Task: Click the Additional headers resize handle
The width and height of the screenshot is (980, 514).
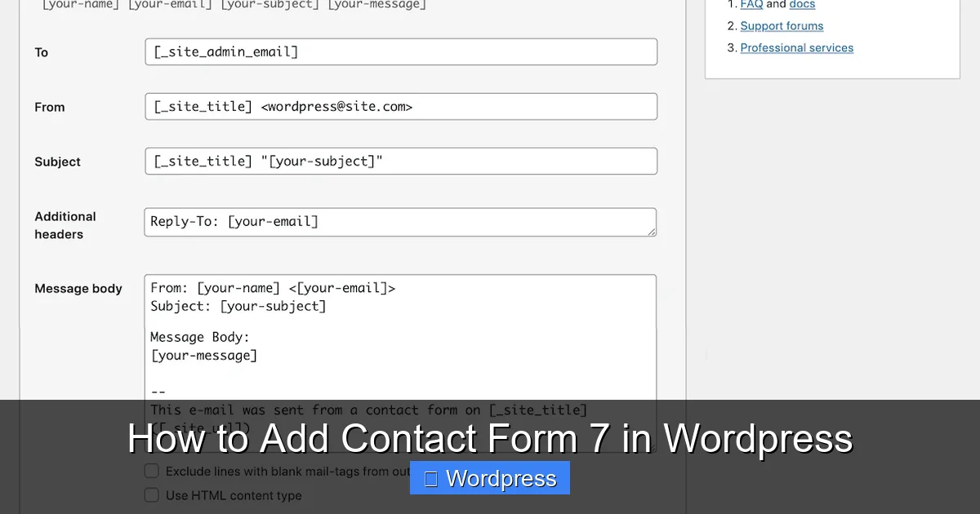Action: (653, 232)
